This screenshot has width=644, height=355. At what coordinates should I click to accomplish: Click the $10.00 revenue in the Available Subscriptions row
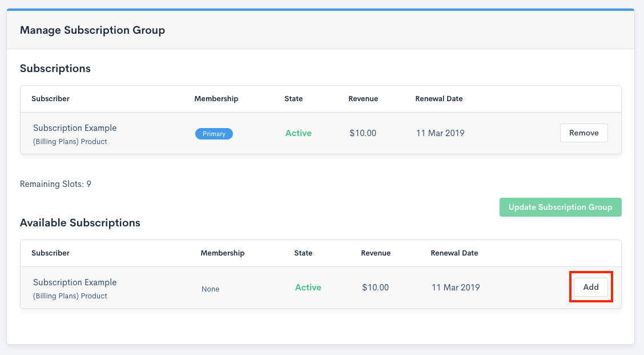pyautogui.click(x=375, y=288)
